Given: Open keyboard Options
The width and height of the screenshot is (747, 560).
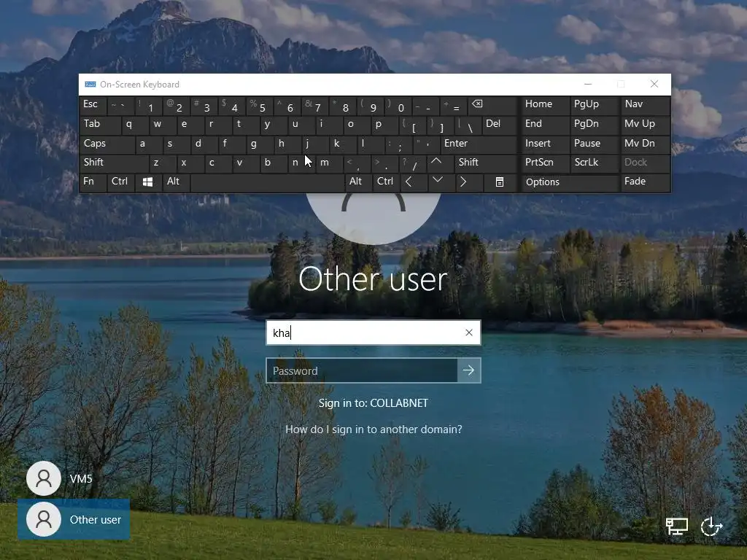Looking at the screenshot, I should click(x=570, y=182).
